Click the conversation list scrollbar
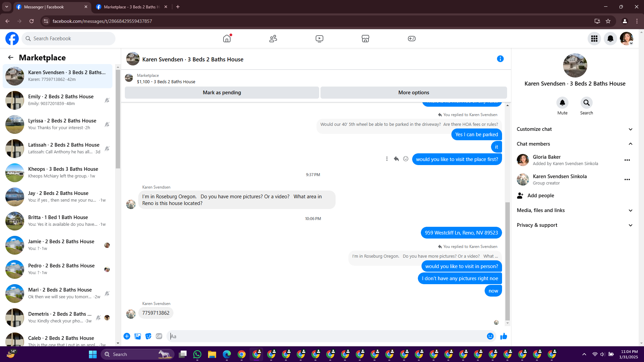The height and width of the screenshot is (362, 644). click(118, 119)
